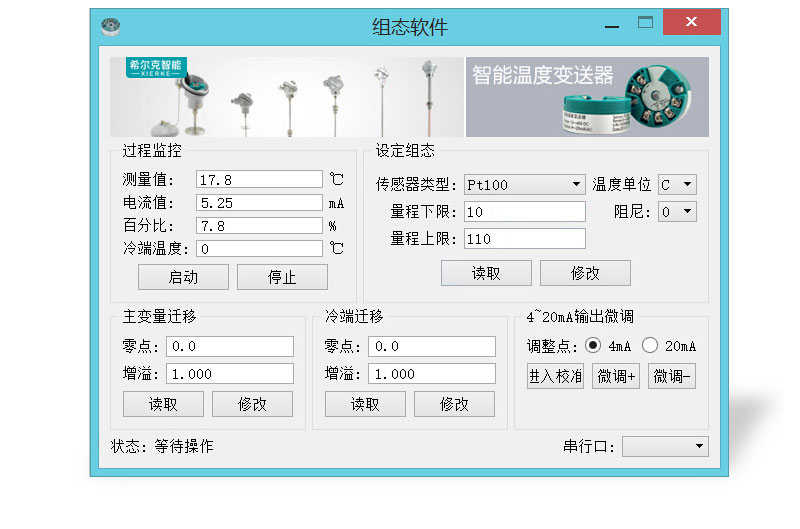Image resolution: width=800 pixels, height=529 pixels.
Task: Select the 20mA adjustment point radio
Action: click(649, 345)
